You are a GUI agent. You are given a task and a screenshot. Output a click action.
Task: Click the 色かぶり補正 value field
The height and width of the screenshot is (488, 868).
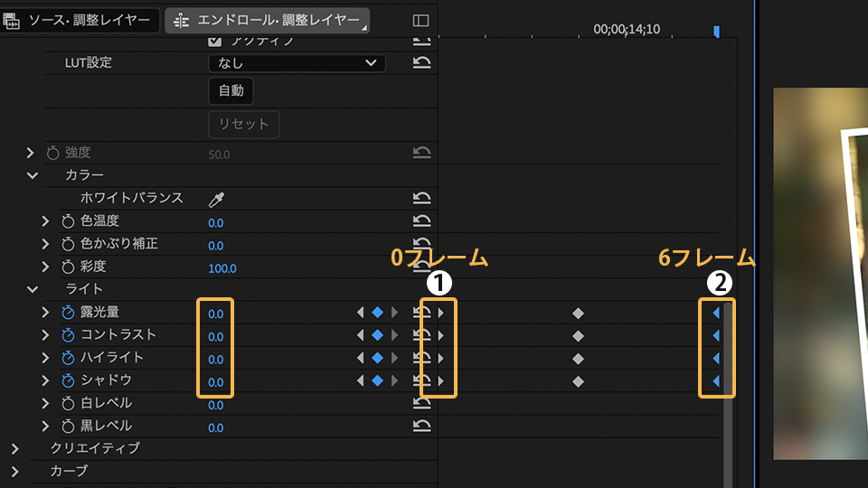(216, 245)
